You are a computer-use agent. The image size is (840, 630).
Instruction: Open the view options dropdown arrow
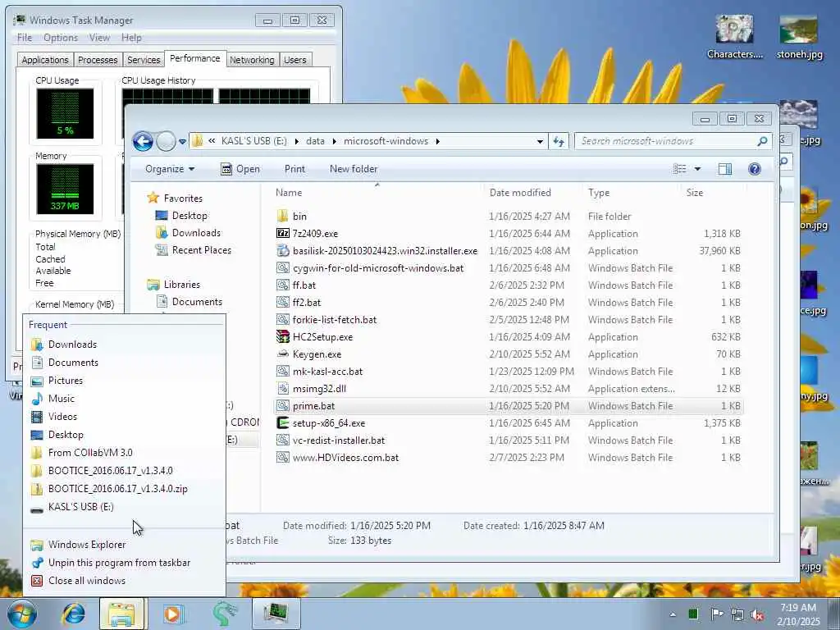tap(697, 169)
